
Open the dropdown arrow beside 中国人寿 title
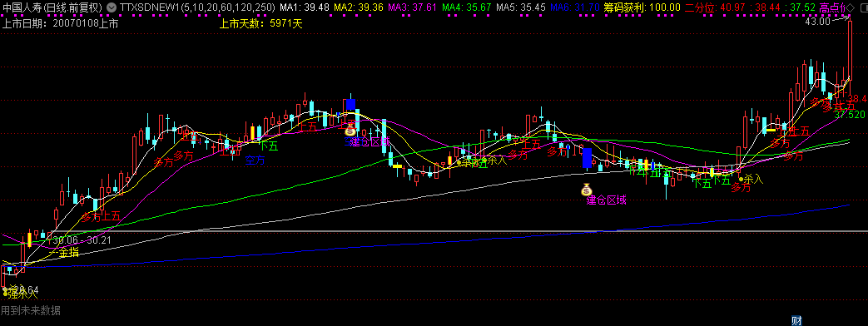coord(112,7)
